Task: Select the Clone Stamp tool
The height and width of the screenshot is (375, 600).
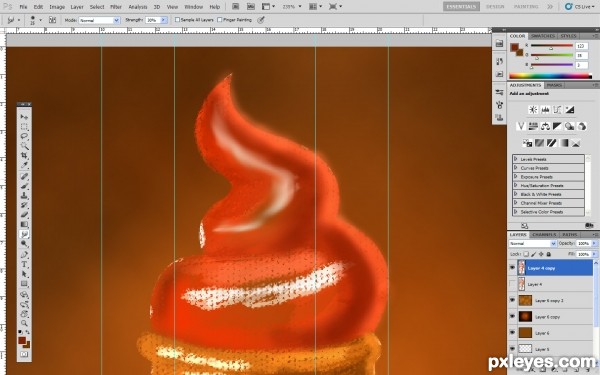Action: click(x=24, y=196)
